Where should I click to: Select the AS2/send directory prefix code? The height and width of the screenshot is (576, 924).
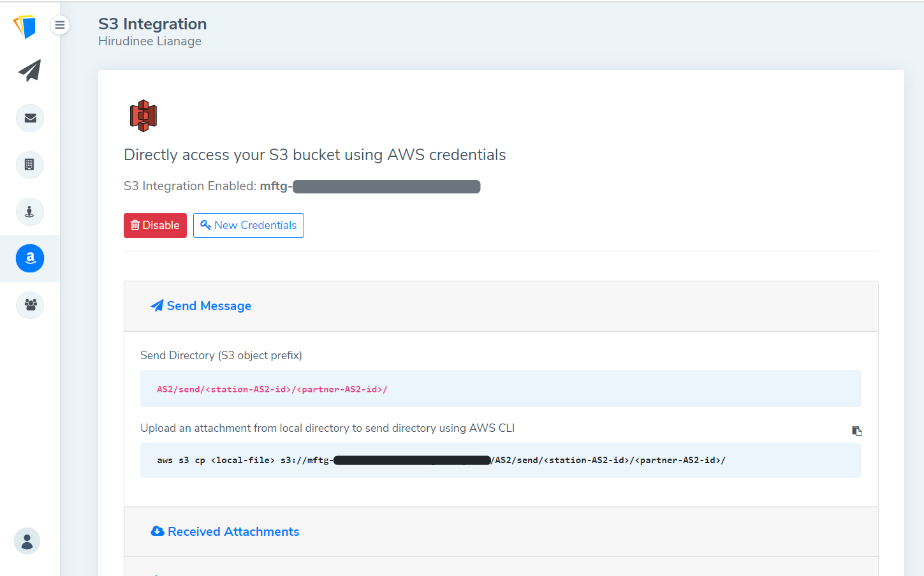pos(272,389)
